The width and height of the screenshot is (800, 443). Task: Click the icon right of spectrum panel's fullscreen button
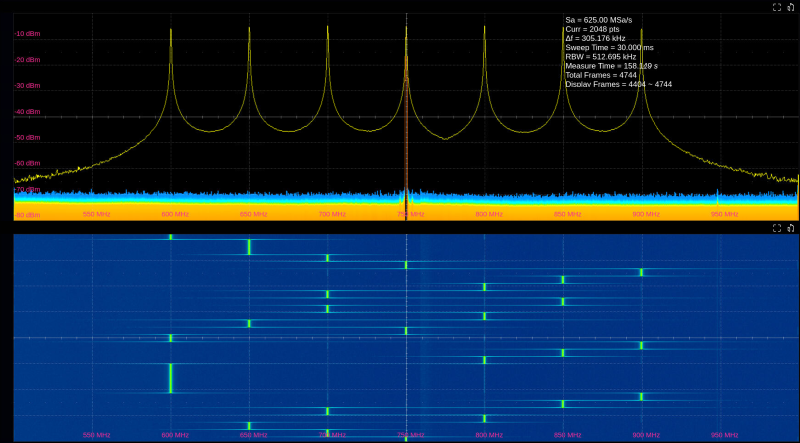791,7
